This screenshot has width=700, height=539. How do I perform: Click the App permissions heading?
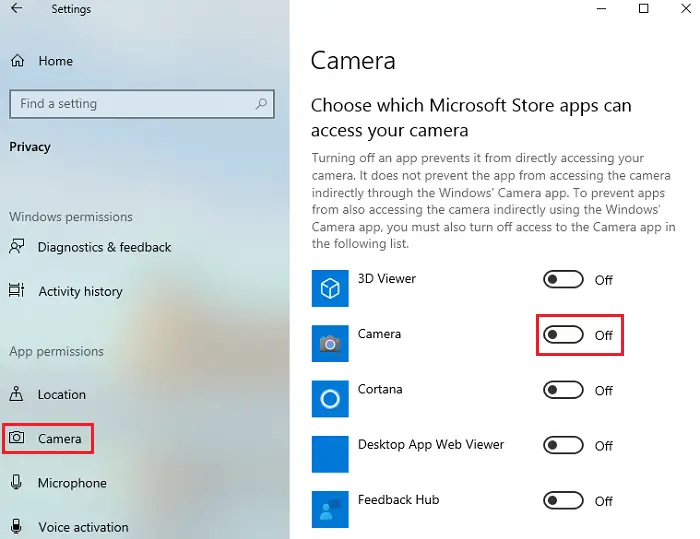pyautogui.click(x=56, y=351)
